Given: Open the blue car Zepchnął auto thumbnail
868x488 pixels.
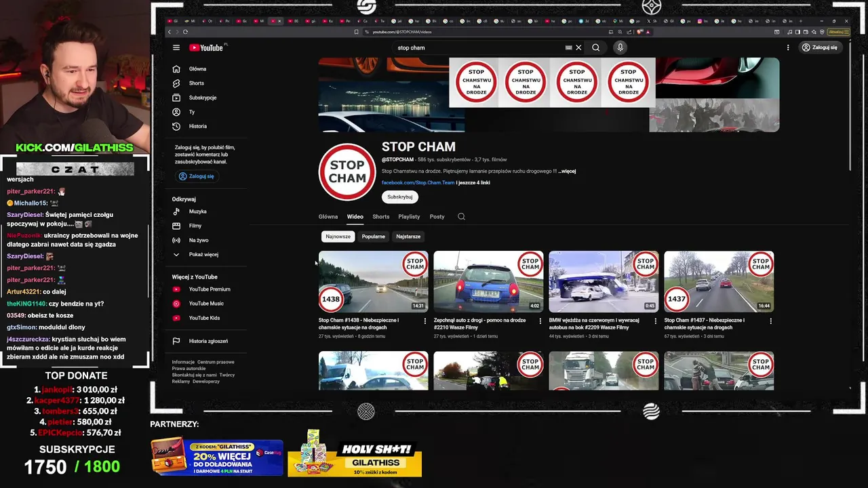Looking at the screenshot, I should (488, 282).
